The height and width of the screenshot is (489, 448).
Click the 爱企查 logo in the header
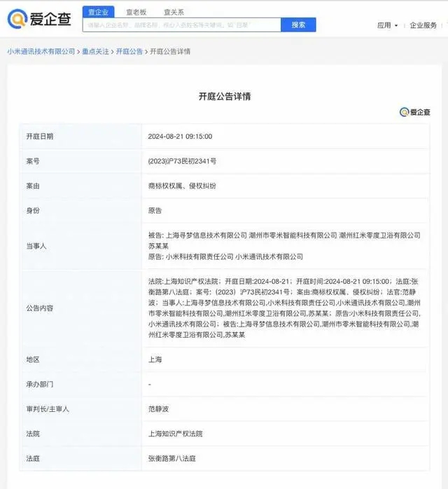click(39, 20)
